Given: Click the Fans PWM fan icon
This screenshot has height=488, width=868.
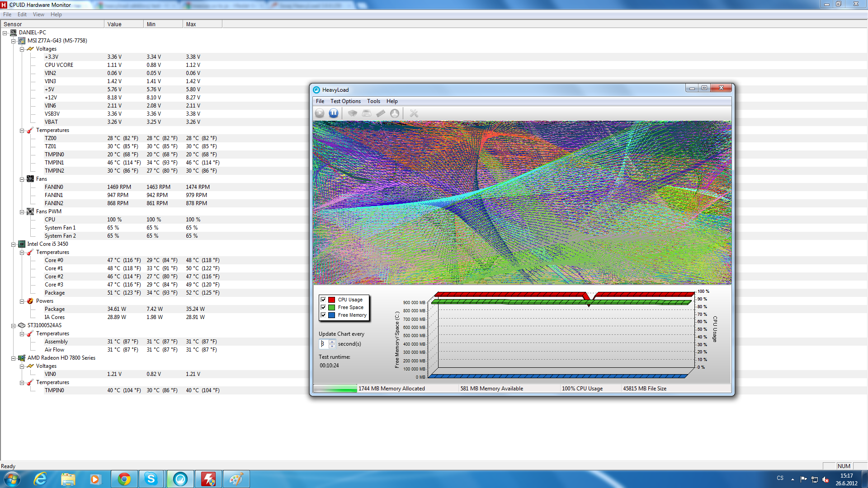Looking at the screenshot, I should (30, 211).
